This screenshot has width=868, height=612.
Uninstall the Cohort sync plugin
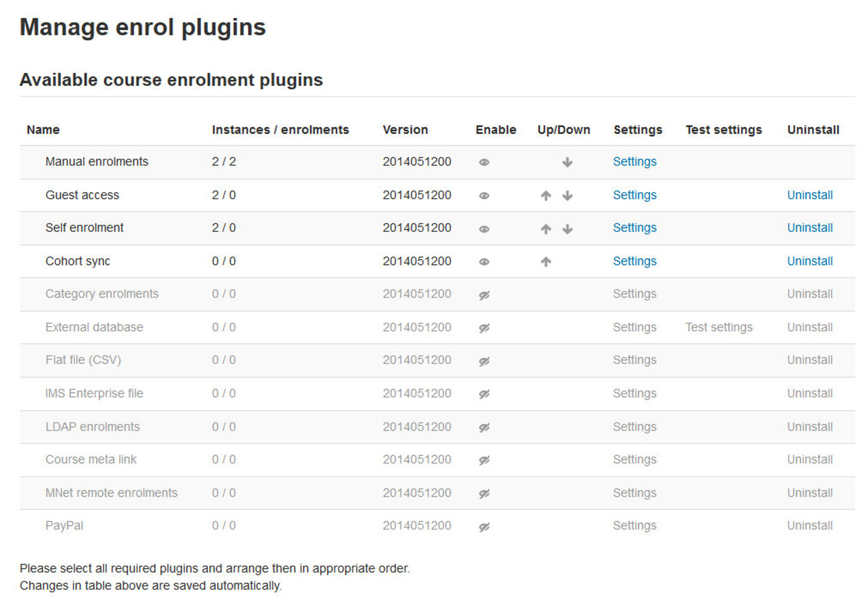810,261
